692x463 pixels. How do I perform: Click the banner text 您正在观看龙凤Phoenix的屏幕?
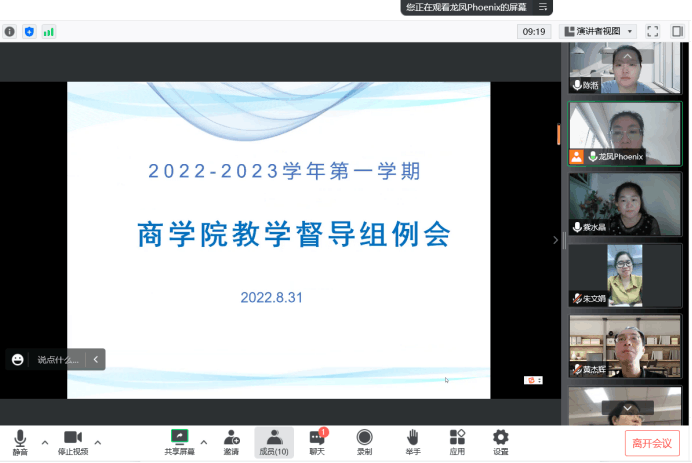(x=466, y=7)
